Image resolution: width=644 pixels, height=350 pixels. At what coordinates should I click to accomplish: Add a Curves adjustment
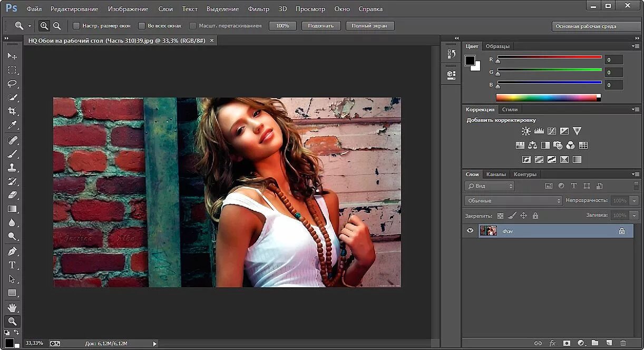[x=552, y=131]
